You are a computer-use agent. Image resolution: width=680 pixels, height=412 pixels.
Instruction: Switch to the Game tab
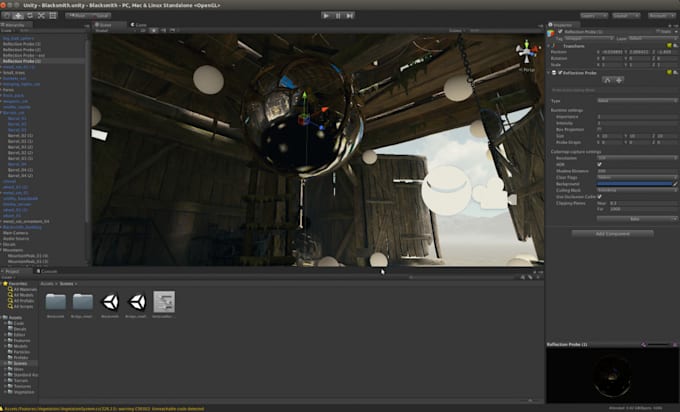point(139,25)
